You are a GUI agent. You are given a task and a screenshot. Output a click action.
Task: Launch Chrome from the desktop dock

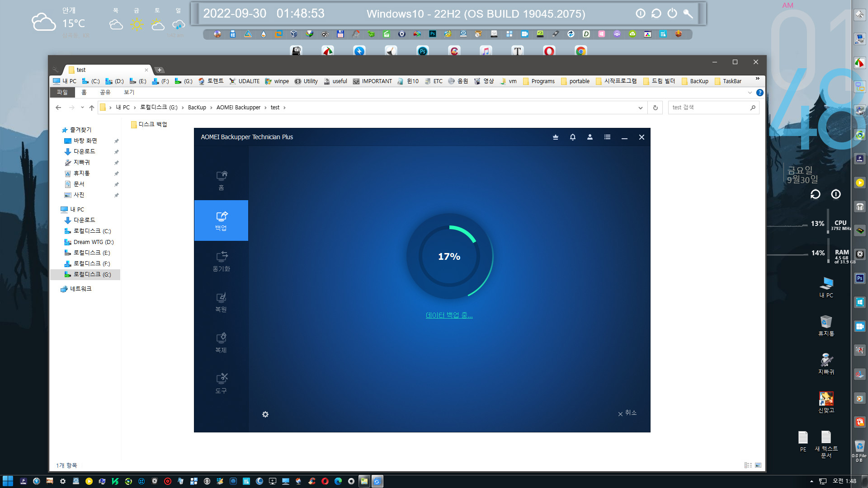581,51
